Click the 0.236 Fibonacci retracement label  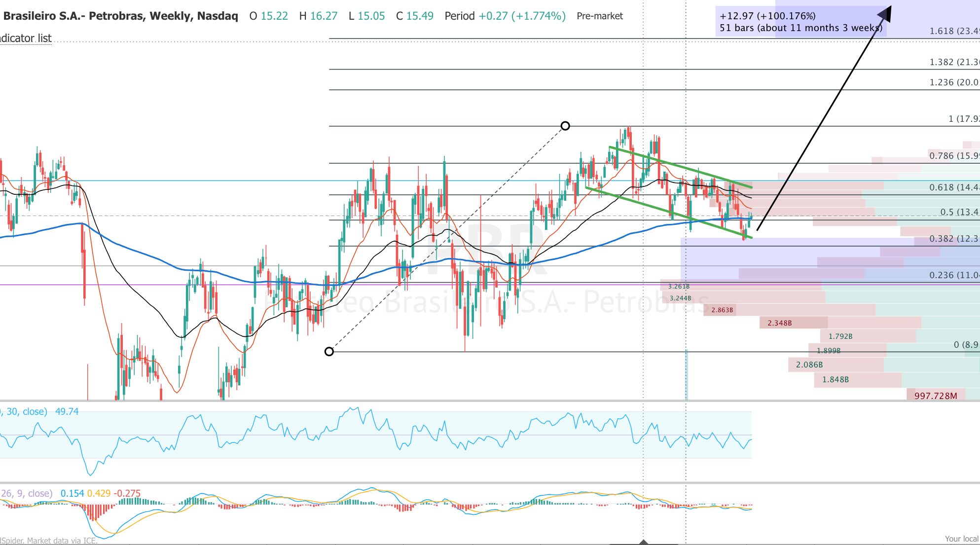(x=954, y=275)
